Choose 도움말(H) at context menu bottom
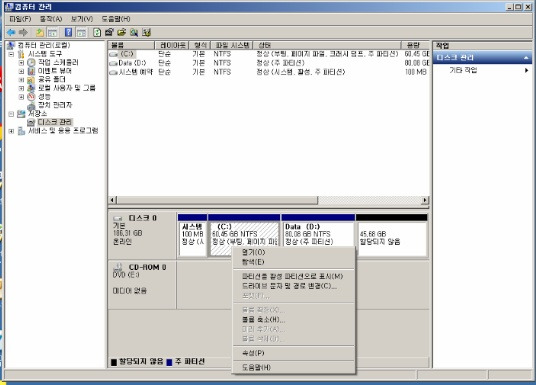This screenshot has width=536, height=385. [x=293, y=367]
